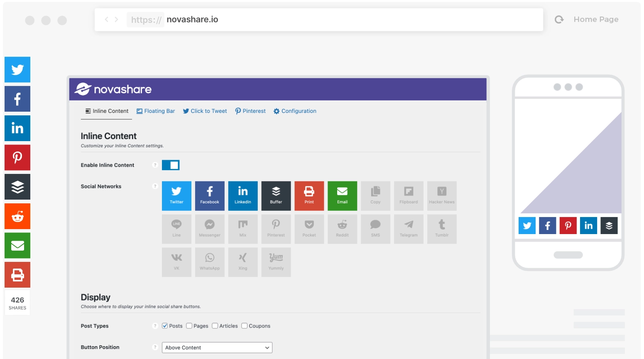Choose the Hacker News network tile
Screen dimensions: 644x359
[441, 195]
